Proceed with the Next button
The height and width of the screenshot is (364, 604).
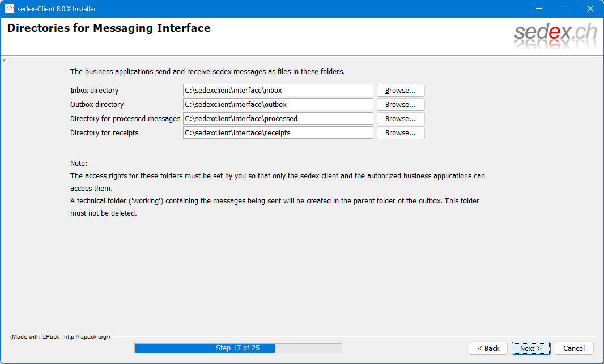530,348
